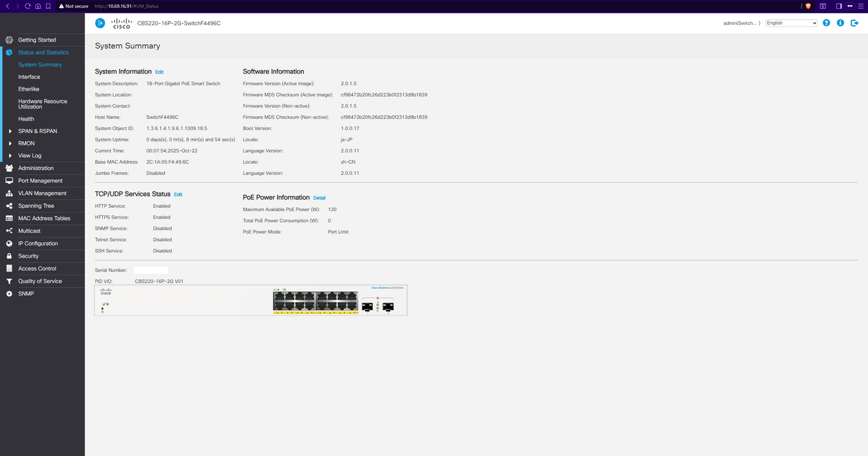Click the host name value SwitchF4496C
The image size is (868, 456).
(x=162, y=117)
